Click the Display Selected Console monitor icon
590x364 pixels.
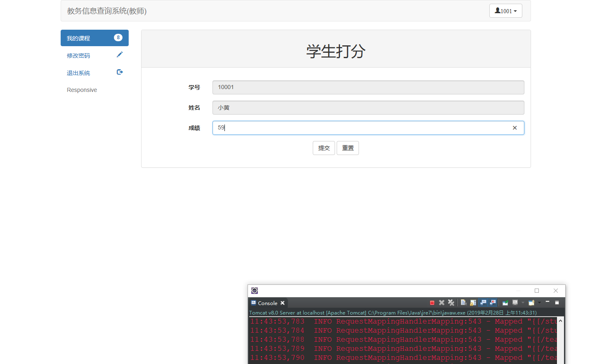515,303
